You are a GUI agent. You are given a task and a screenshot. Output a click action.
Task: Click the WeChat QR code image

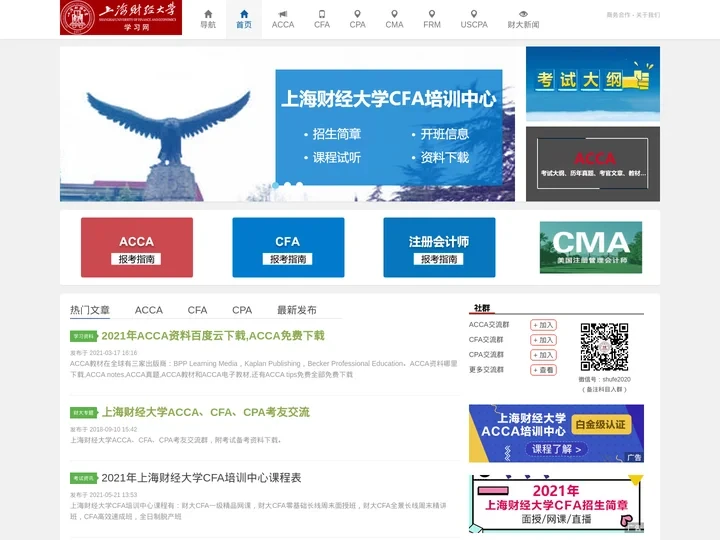click(x=604, y=347)
